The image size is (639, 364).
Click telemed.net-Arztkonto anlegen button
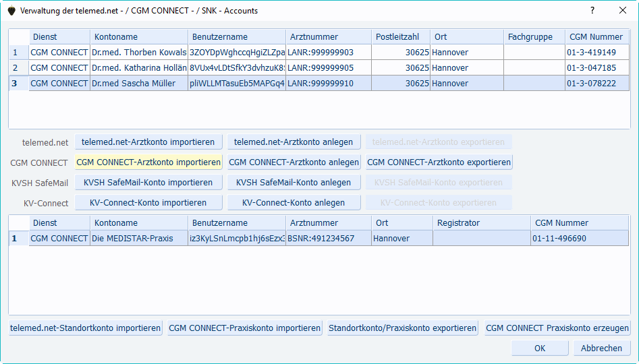click(x=294, y=142)
